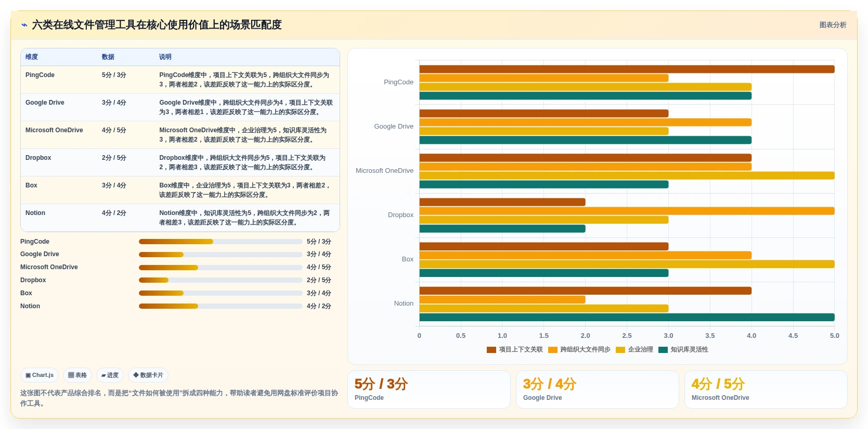Select the Google Drive table row name
The width and height of the screenshot is (868, 429).
(45, 103)
